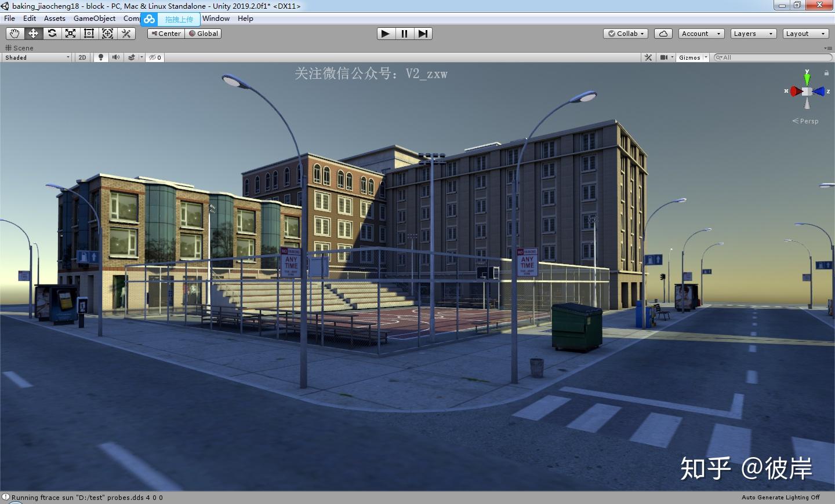Open the Gizmos dropdown arrow

coord(706,57)
